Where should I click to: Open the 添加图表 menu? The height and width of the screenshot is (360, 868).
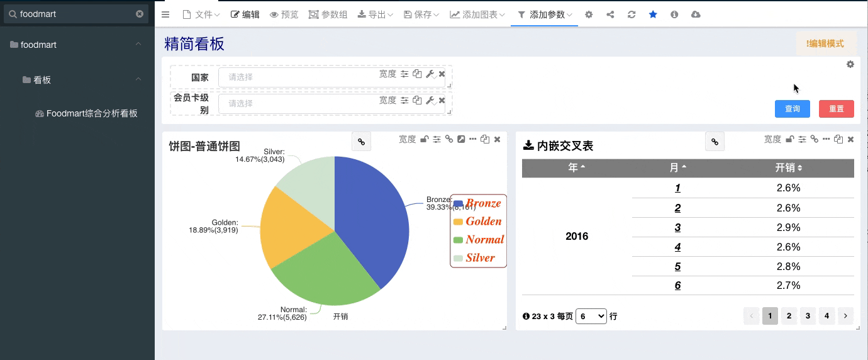[477, 14]
